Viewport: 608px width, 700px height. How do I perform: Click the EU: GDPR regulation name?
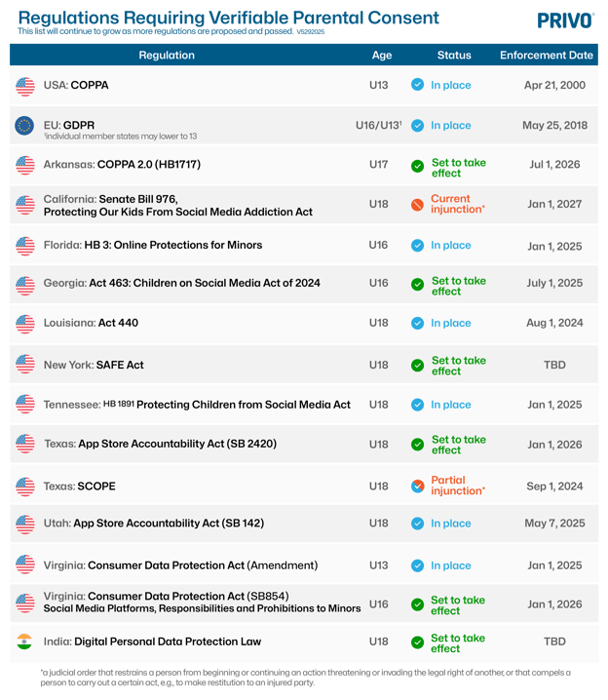(69, 125)
